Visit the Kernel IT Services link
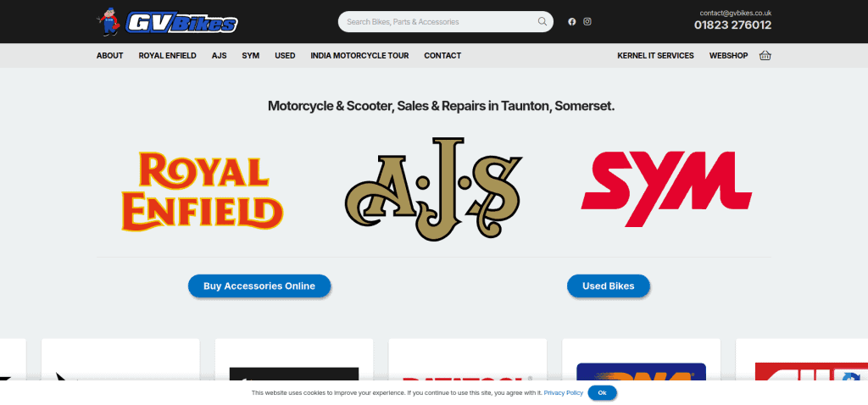This screenshot has height=405, width=868. point(655,55)
